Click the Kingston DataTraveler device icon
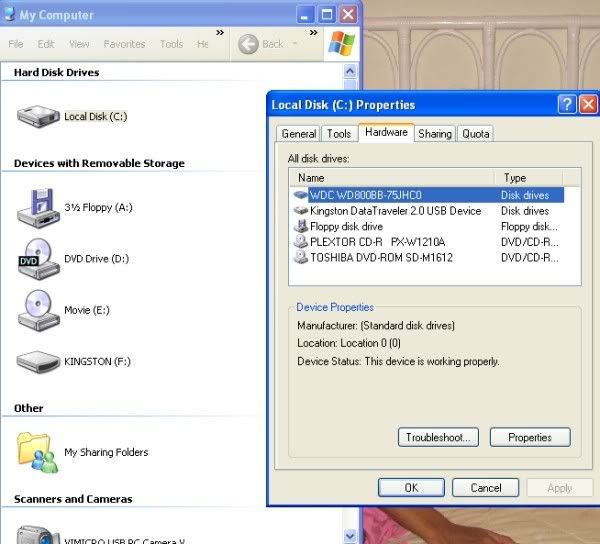600x544 pixels. (x=300, y=210)
